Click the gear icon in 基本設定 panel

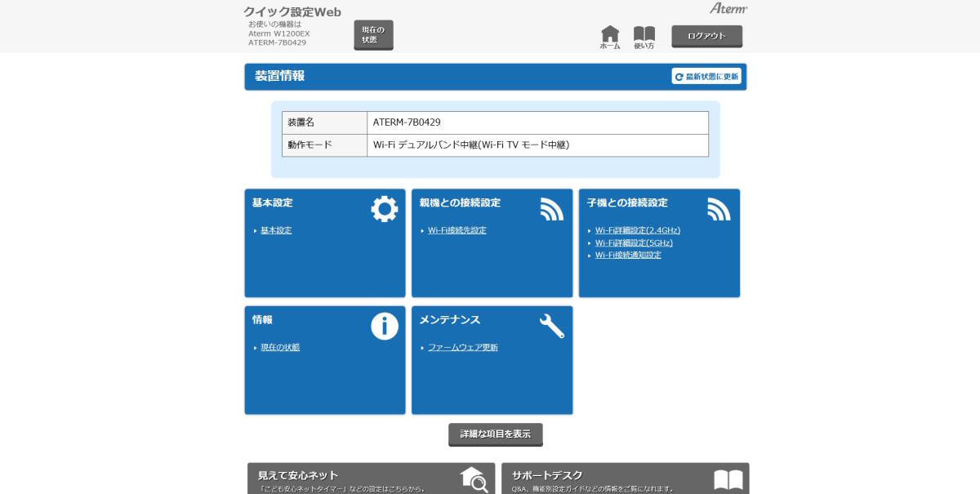pyautogui.click(x=384, y=208)
